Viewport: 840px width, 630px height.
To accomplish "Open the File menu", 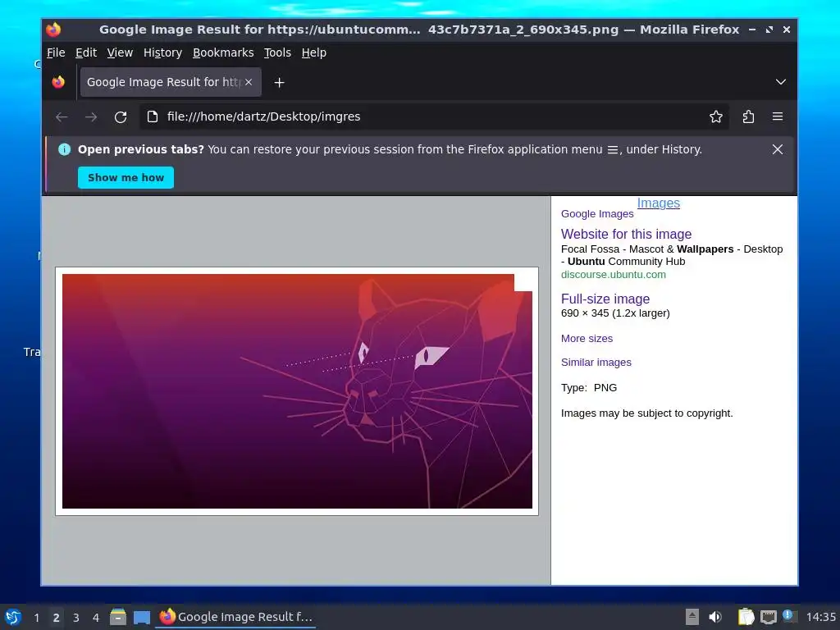I will tap(56, 52).
